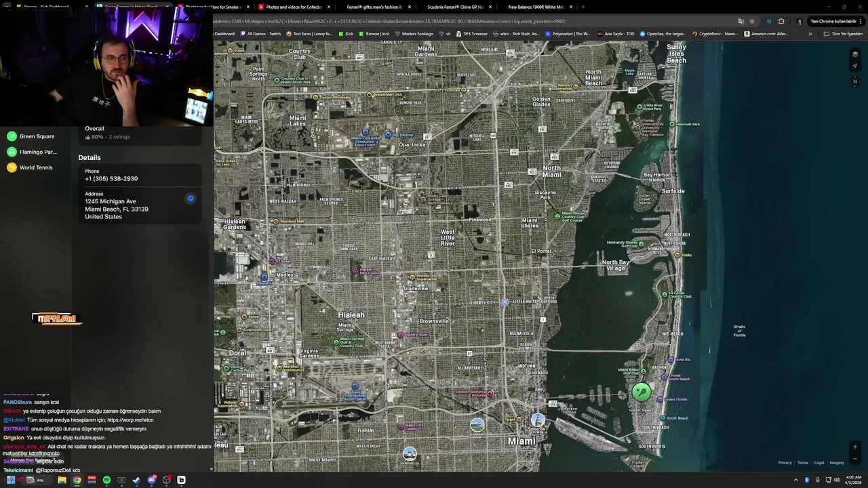This screenshot has width=868, height=488.
Task: Click the Miami International Airport map marker
Action: 355,386
